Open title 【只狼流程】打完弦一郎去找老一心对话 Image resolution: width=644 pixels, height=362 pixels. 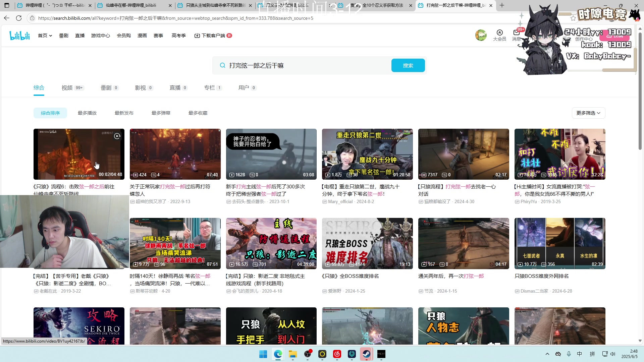click(x=457, y=190)
